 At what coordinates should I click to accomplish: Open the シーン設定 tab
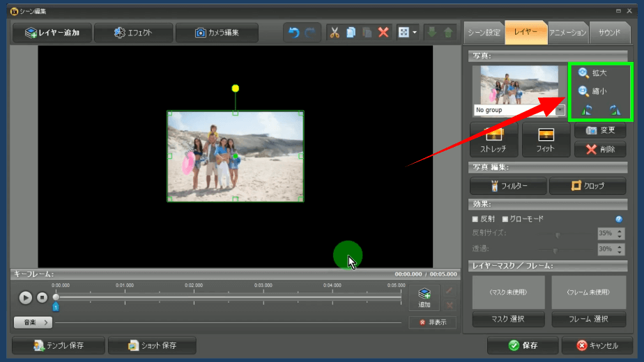click(483, 33)
